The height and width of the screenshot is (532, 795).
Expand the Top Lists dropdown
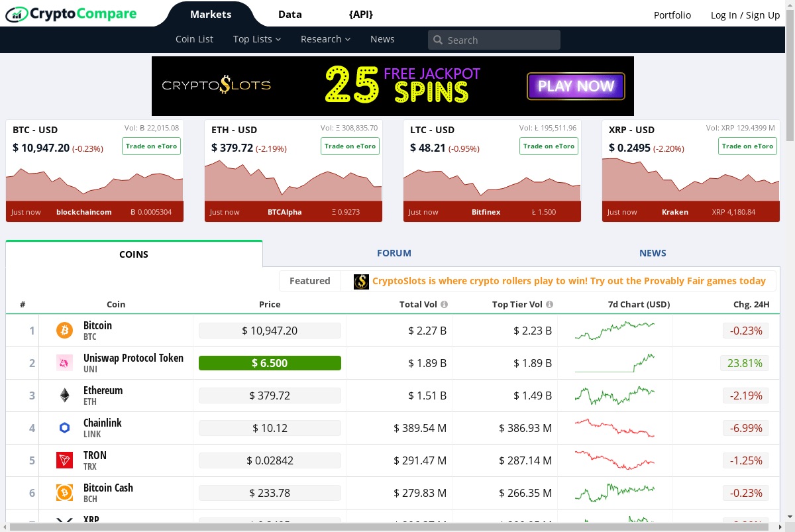[x=257, y=39]
